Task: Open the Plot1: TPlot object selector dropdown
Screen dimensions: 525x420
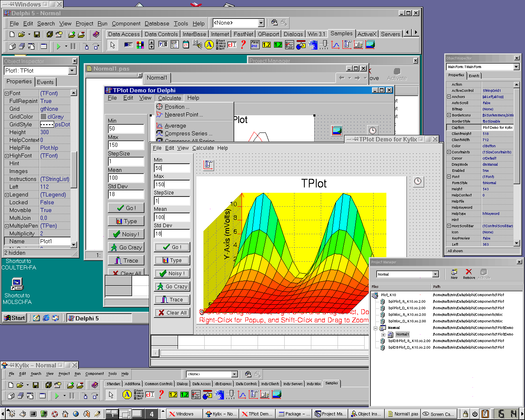Action: 73,71
